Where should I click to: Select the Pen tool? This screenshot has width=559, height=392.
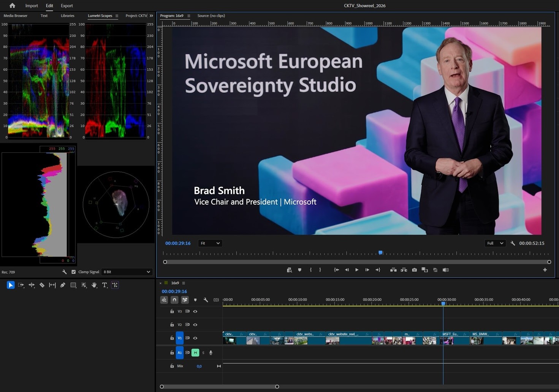pyautogui.click(x=63, y=285)
